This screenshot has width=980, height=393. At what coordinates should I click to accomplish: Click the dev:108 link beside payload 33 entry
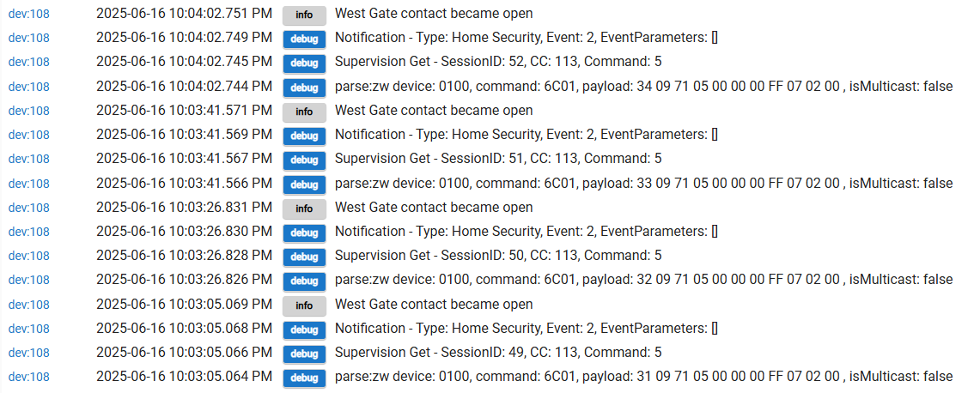29,183
